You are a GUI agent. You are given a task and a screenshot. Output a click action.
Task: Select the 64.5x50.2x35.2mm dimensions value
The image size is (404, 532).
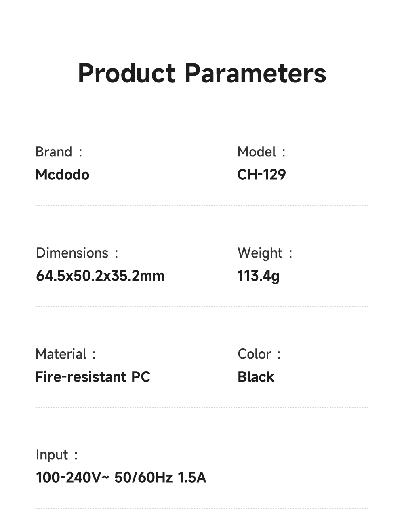tap(100, 276)
